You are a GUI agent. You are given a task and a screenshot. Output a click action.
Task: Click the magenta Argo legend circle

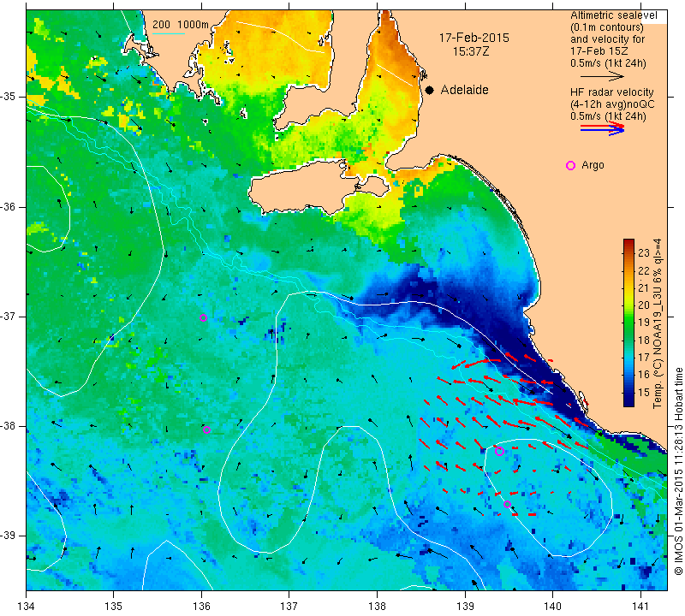[x=570, y=165]
